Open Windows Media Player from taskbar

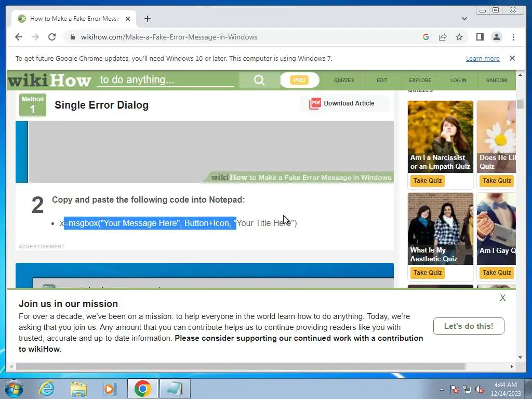coord(109,389)
